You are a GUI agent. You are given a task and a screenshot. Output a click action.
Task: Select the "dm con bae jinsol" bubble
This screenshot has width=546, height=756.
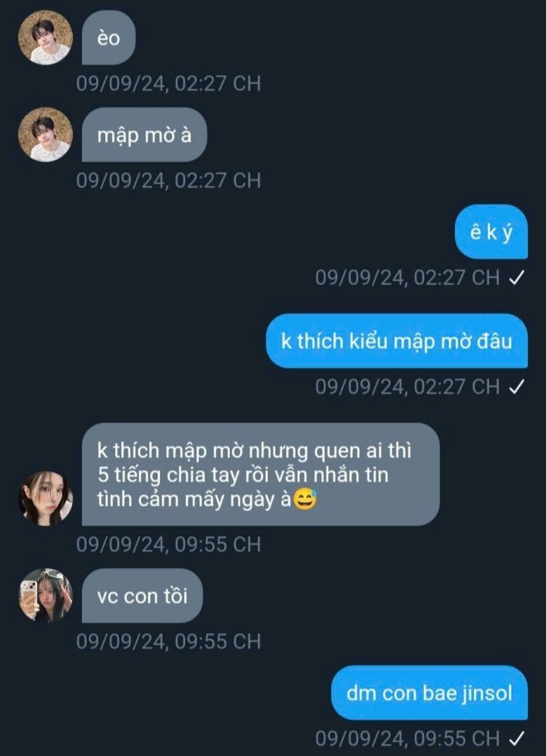click(x=429, y=693)
